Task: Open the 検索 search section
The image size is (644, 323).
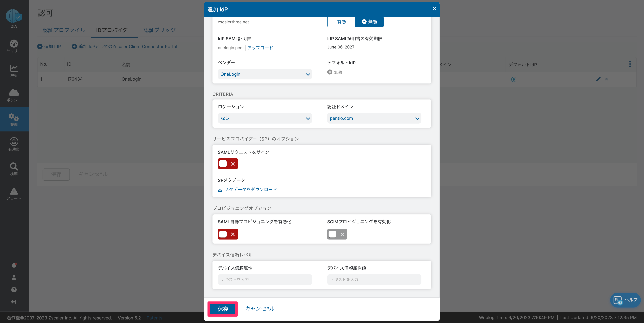Action: click(x=14, y=169)
